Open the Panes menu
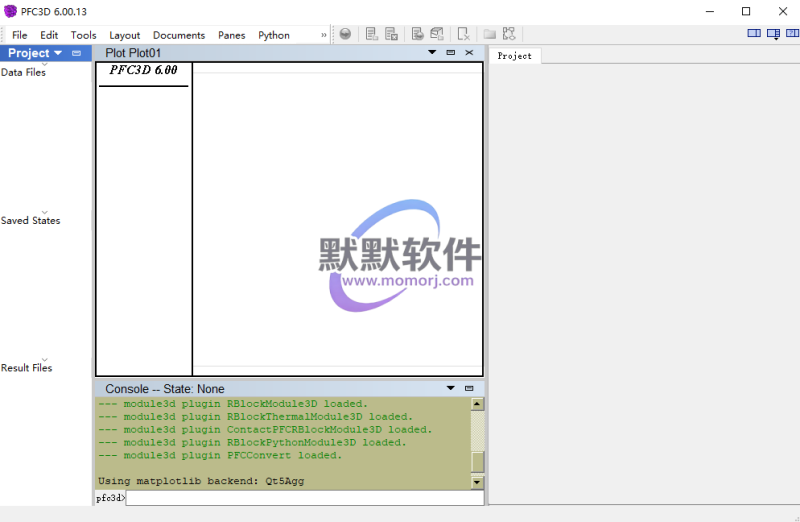The image size is (800, 522). 232,35
